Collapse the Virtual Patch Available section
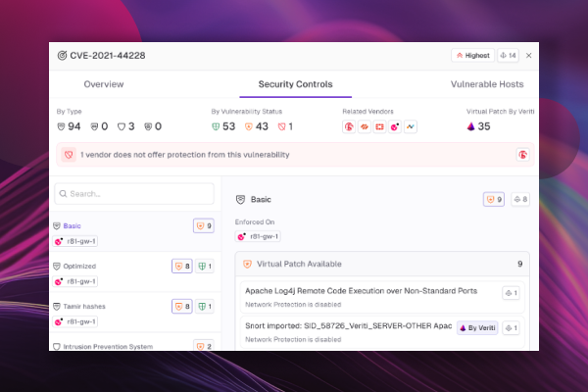 coord(382,264)
